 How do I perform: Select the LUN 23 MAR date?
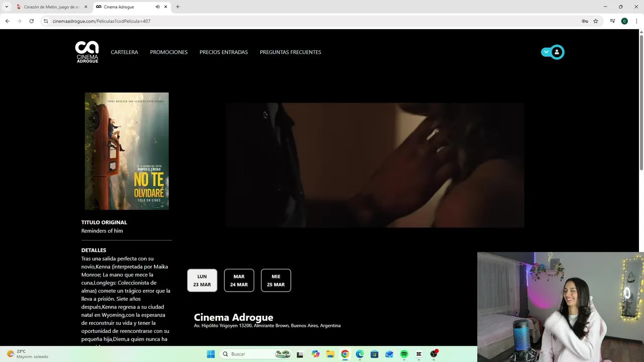pyautogui.click(x=202, y=281)
